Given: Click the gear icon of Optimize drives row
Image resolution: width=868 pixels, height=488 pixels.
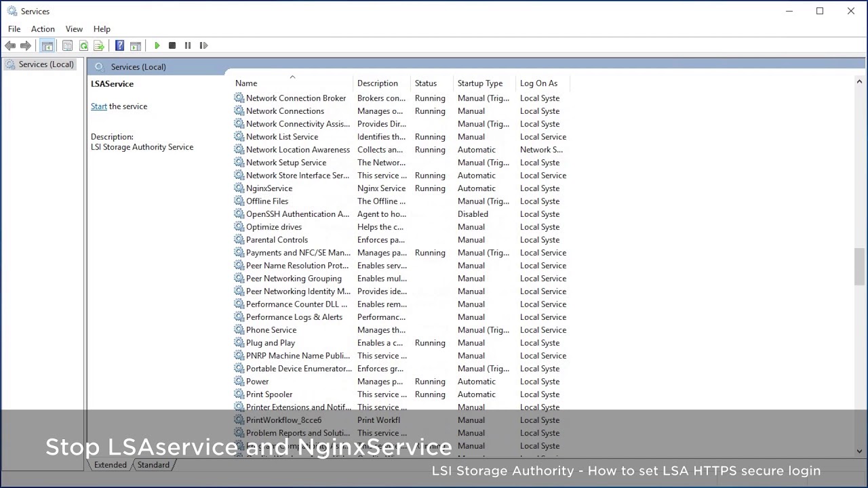Looking at the screenshot, I should (x=239, y=227).
